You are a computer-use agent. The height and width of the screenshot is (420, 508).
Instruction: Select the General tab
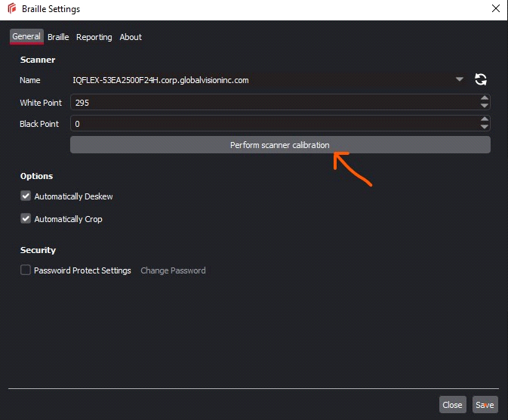click(x=26, y=36)
